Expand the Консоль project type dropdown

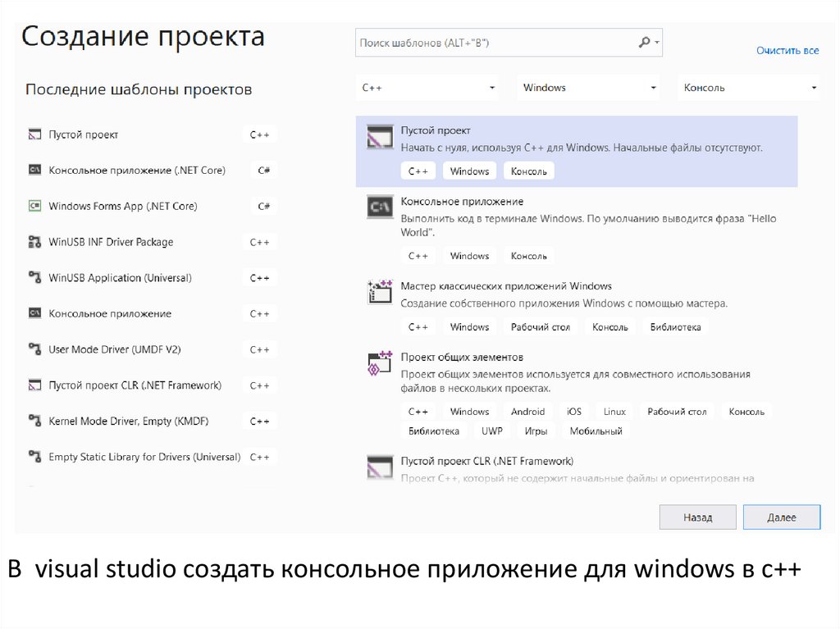(750, 88)
